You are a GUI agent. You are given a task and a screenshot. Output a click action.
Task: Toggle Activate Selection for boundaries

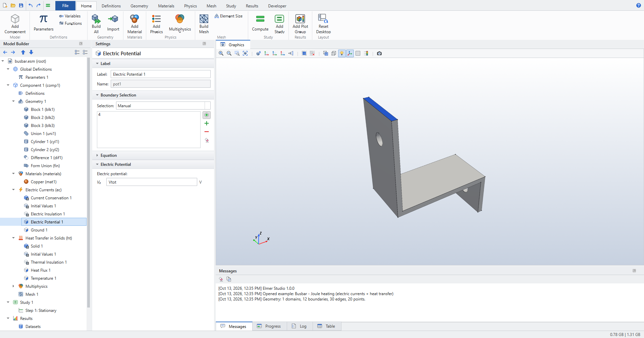207,115
